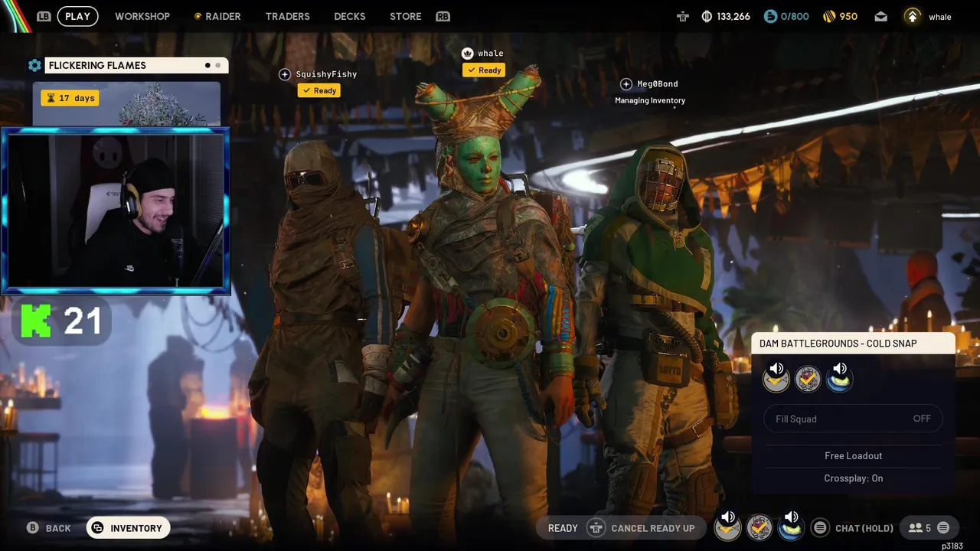This screenshot has width=980, height=551.
Task: Click right-stick icon beside Cancel Ready Up
Action: point(596,528)
